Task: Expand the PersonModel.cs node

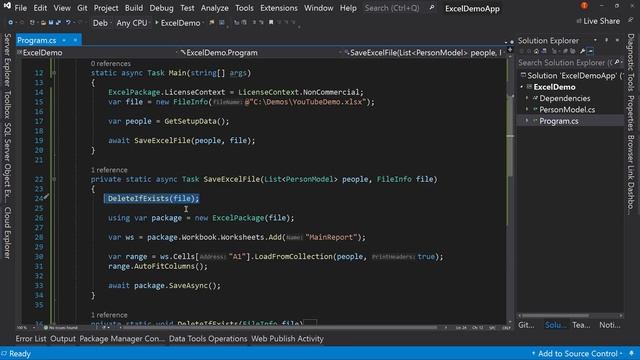Action: click(527, 109)
